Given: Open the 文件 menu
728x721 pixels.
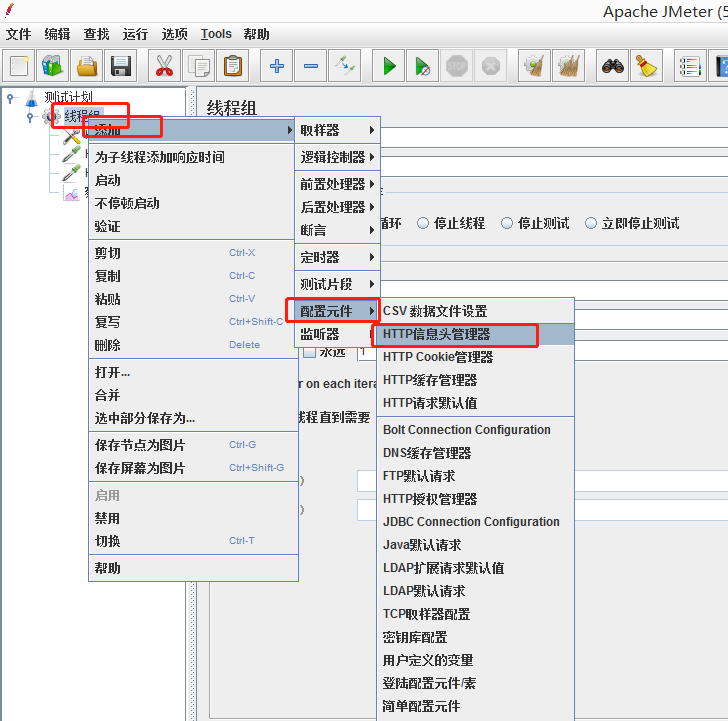Looking at the screenshot, I should (x=19, y=34).
